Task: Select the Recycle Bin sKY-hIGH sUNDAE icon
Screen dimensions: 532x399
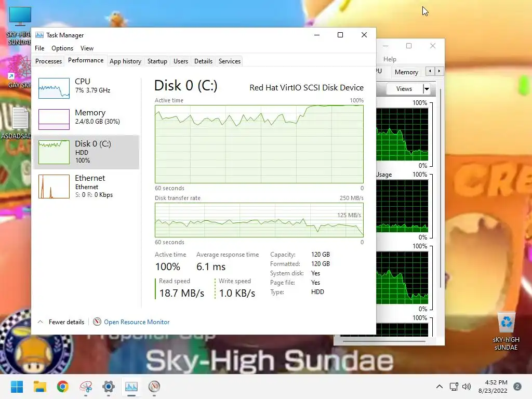Action: coord(506,332)
